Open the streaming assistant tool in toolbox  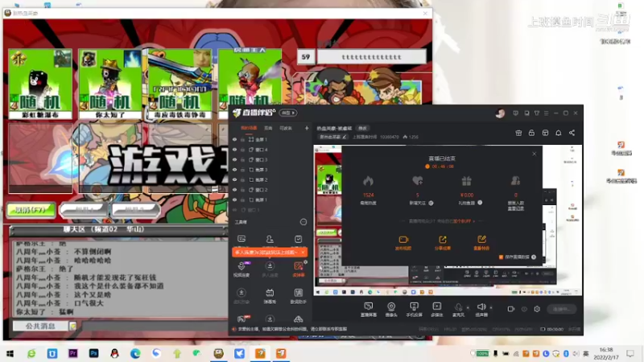click(x=298, y=296)
